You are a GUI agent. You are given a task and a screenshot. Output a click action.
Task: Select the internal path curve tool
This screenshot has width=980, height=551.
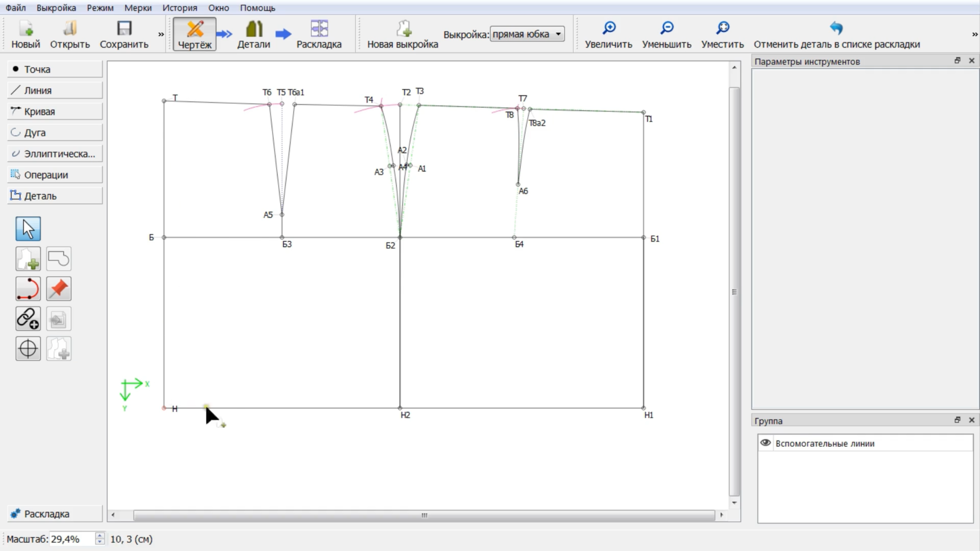tap(28, 289)
